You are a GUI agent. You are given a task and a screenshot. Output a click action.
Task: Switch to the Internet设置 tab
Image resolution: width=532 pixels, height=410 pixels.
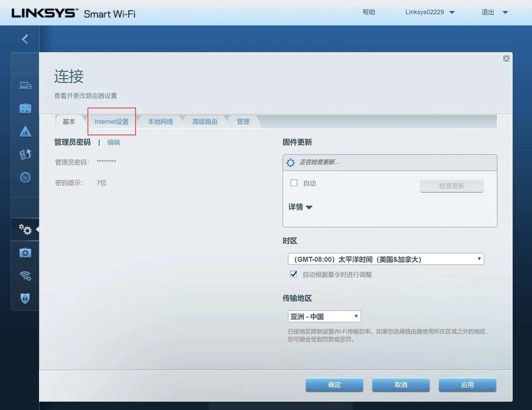pyautogui.click(x=111, y=121)
